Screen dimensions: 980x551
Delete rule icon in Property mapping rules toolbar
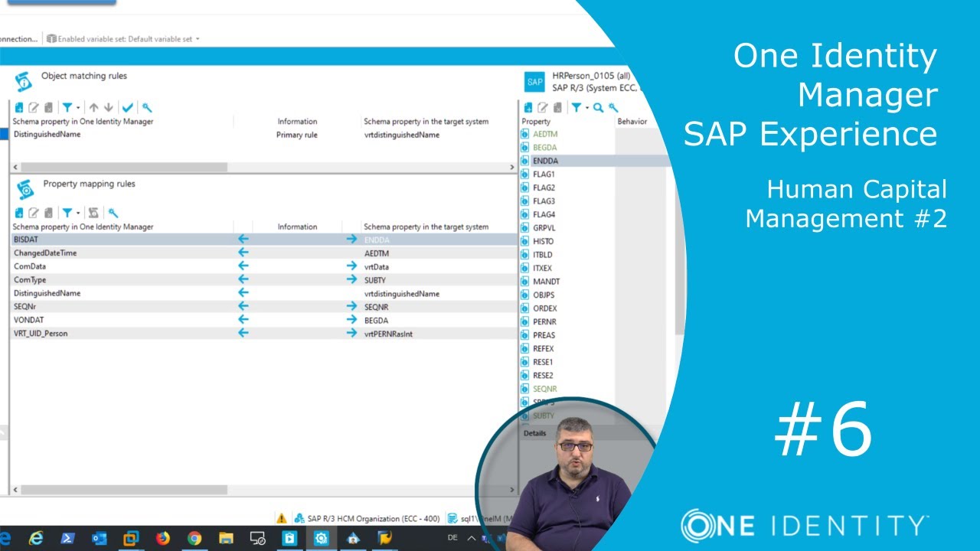click(47, 213)
